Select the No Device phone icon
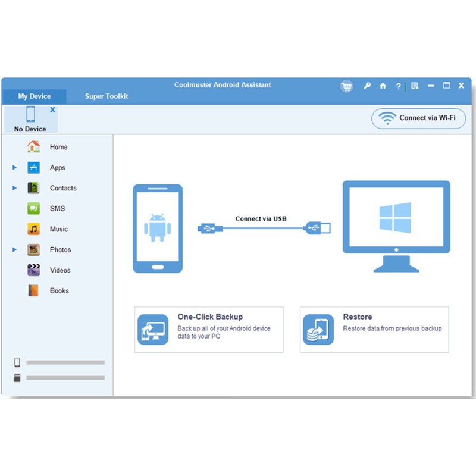The image size is (476, 476). click(x=30, y=114)
